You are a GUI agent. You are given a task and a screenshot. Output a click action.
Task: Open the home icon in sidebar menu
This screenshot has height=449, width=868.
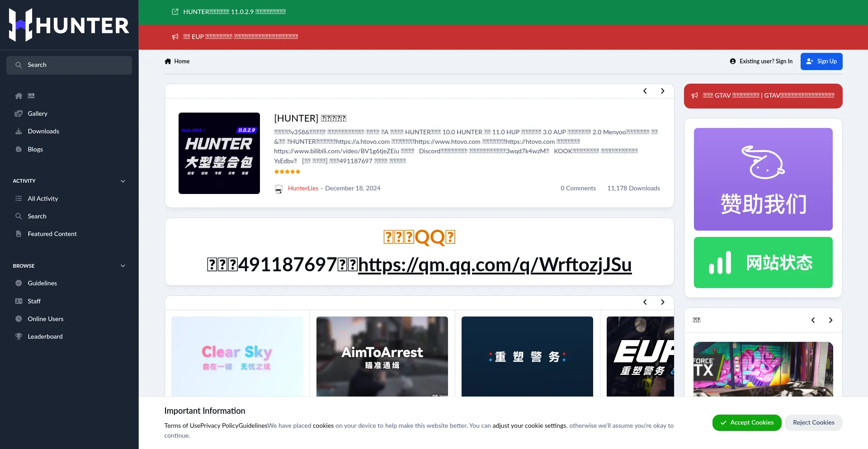coord(19,96)
